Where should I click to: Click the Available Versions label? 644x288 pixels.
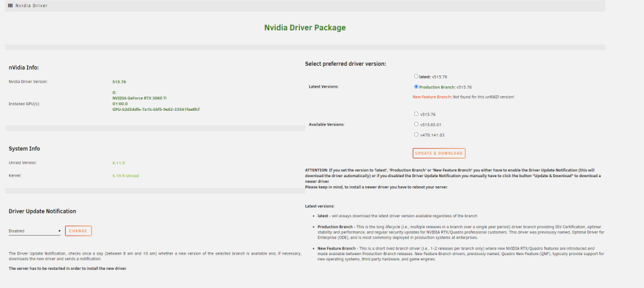(327, 124)
